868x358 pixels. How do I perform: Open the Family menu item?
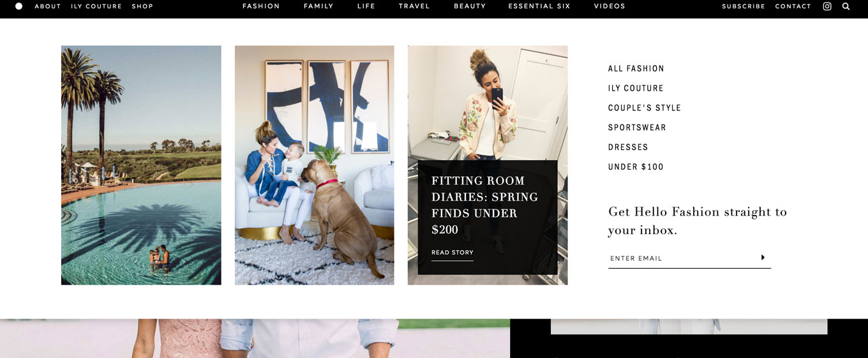pyautogui.click(x=318, y=6)
